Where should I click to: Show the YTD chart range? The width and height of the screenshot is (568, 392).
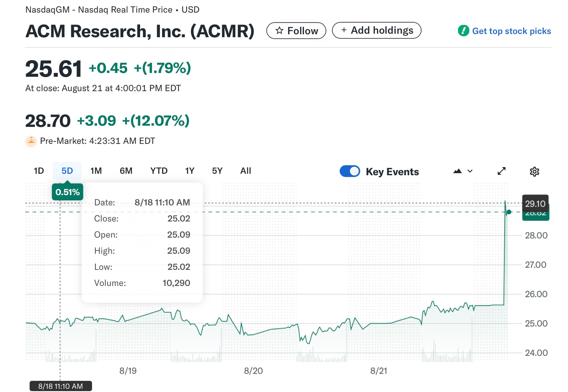159,171
